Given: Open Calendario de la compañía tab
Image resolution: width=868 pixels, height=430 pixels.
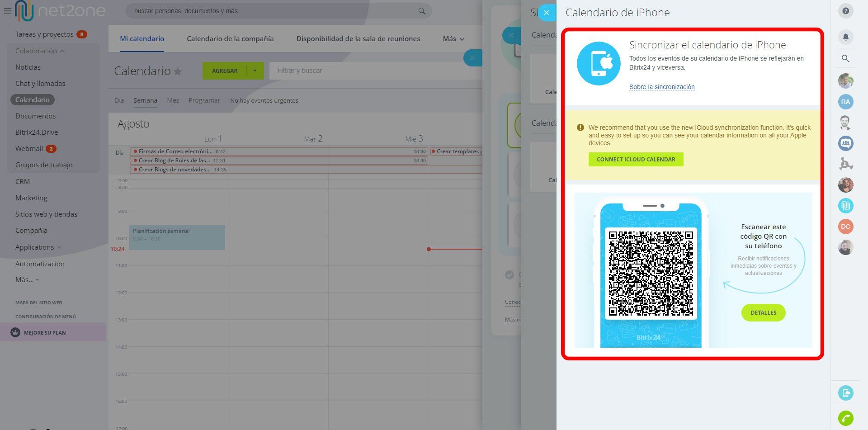Looking at the screenshot, I should [x=230, y=39].
